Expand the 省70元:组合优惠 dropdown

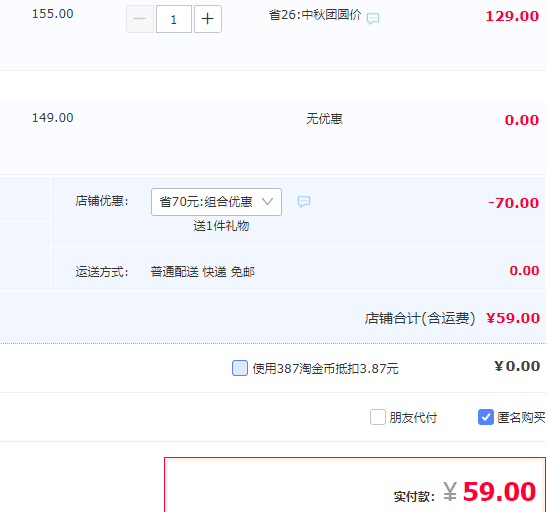(x=216, y=202)
